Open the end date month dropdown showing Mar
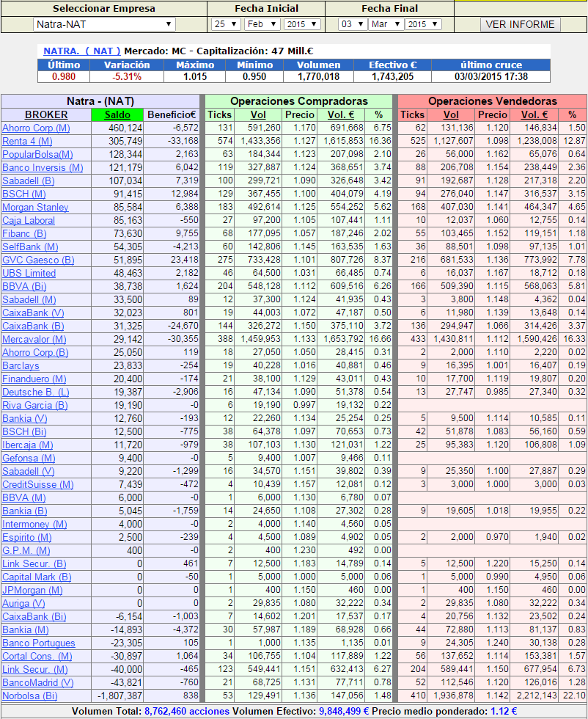The height and width of the screenshot is (719, 588). 386,24
